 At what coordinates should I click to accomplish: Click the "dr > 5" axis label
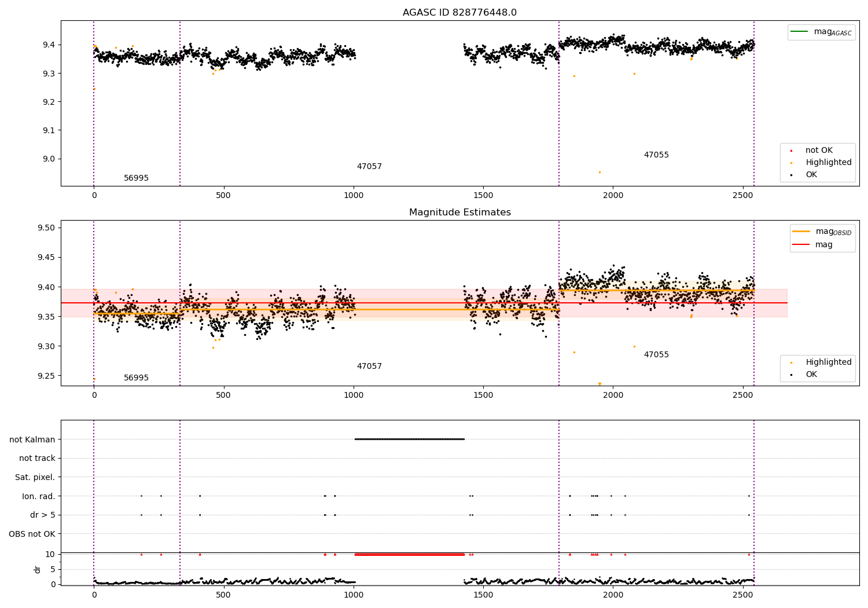click(x=43, y=515)
